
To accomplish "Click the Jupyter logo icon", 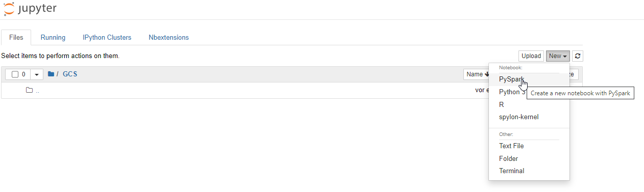I will 8,8.
